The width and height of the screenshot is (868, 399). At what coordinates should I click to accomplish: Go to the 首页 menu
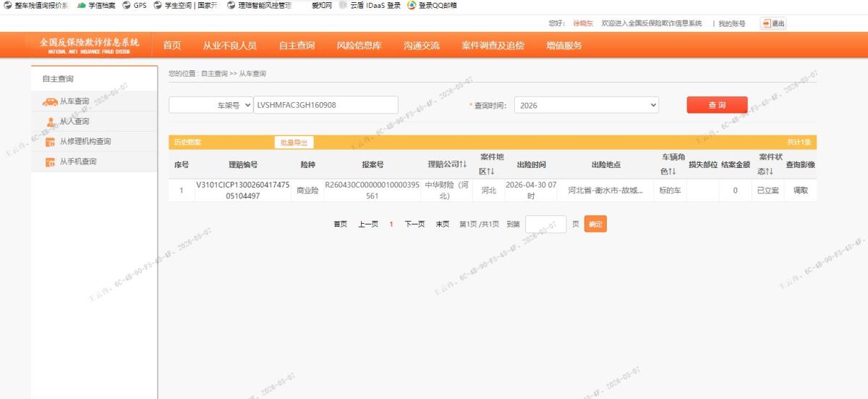click(172, 45)
